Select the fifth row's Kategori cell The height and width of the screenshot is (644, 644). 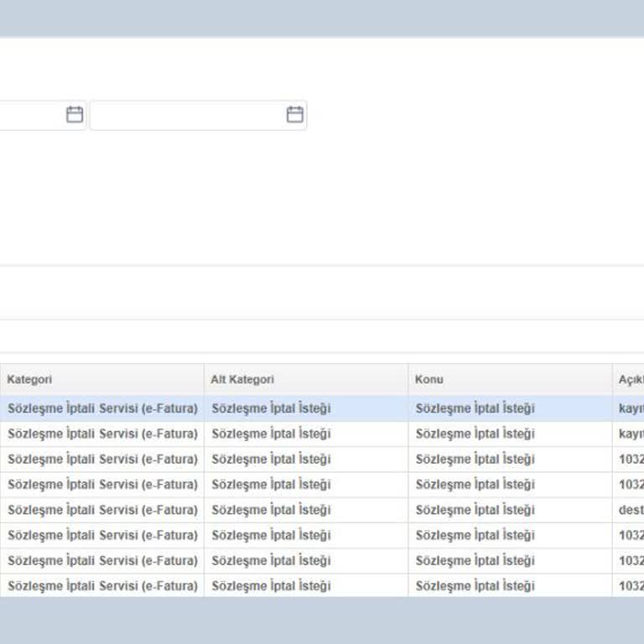[x=102, y=510]
